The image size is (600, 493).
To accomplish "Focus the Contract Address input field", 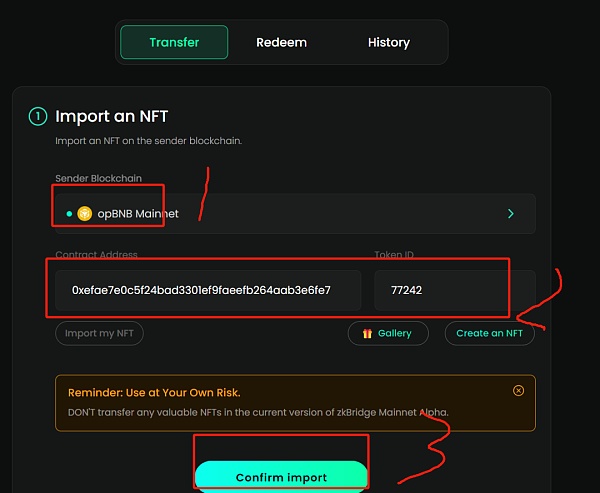I will [x=208, y=290].
